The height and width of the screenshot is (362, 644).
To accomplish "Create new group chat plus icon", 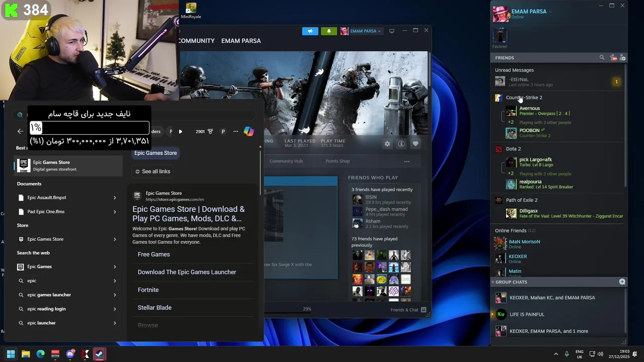I will coord(622,282).
